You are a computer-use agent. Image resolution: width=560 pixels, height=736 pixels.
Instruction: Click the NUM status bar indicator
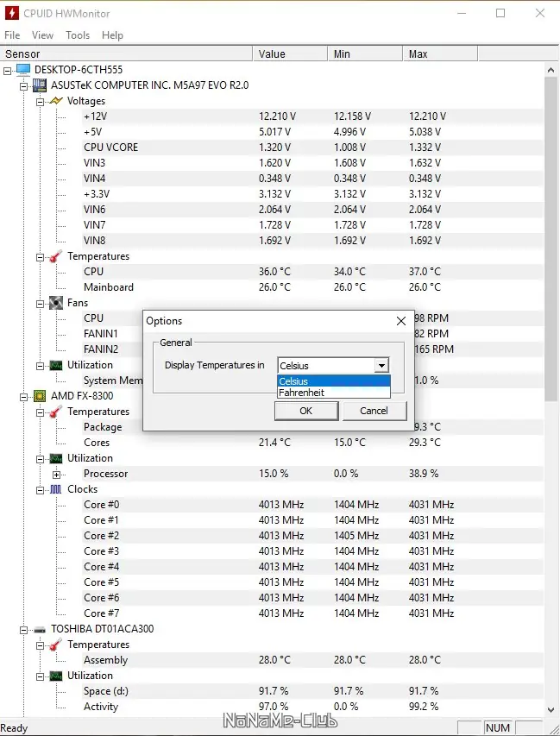tap(498, 728)
